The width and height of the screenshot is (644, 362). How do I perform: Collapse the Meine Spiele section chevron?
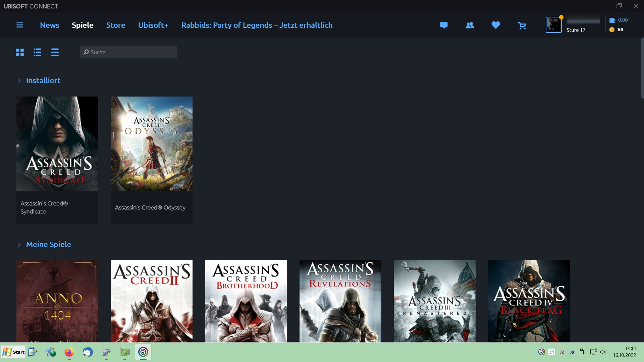tap(19, 245)
